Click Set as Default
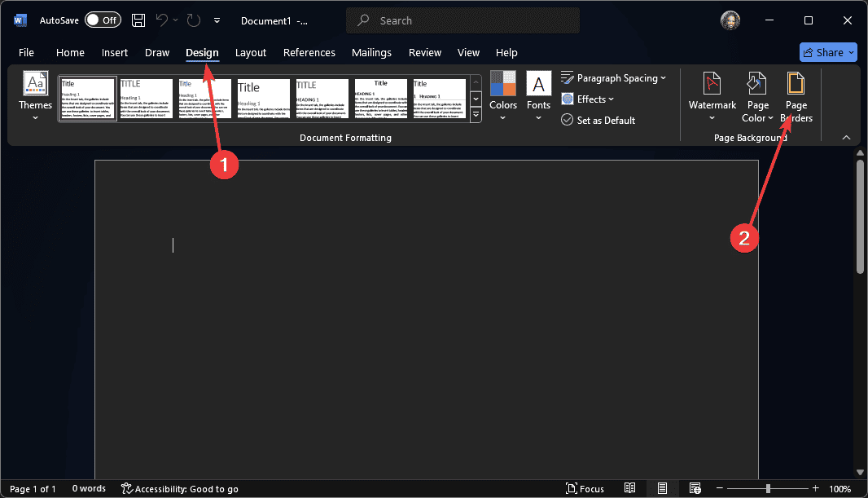This screenshot has width=868, height=498. 598,120
